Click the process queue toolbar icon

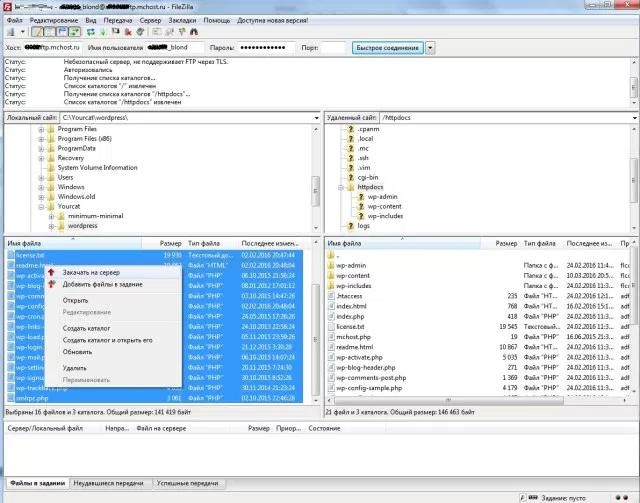pyautogui.click(x=103, y=32)
